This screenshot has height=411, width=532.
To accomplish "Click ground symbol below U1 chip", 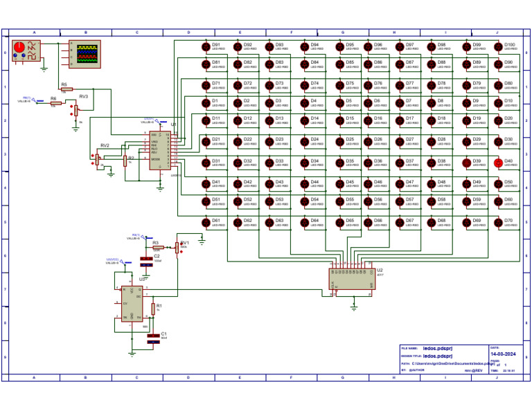I will tap(160, 189).
